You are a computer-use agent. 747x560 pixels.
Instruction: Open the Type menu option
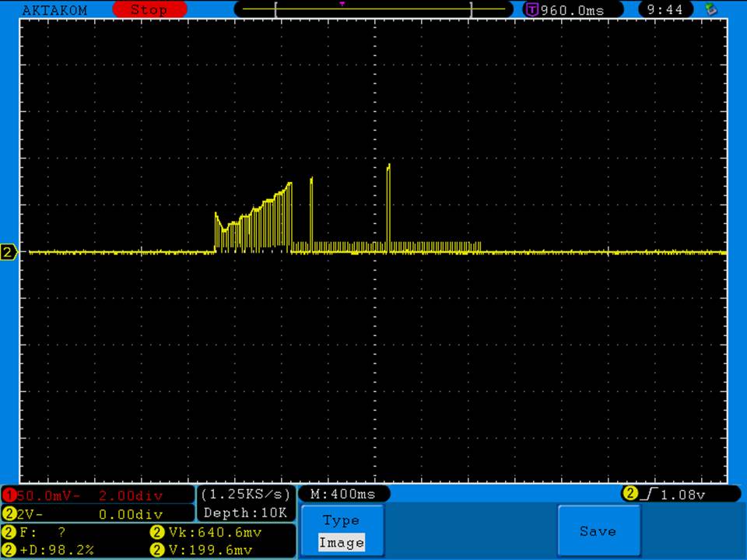click(x=341, y=520)
